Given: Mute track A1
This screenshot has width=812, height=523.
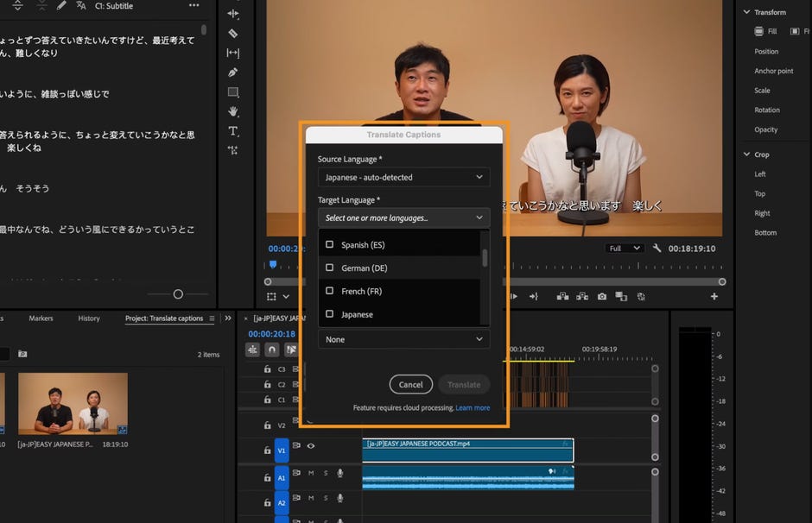Looking at the screenshot, I should click(x=311, y=474).
